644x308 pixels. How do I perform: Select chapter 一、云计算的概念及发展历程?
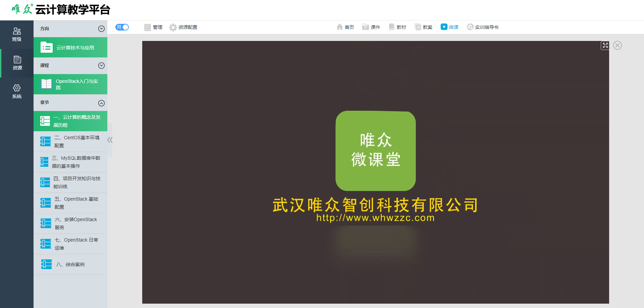[x=70, y=121]
